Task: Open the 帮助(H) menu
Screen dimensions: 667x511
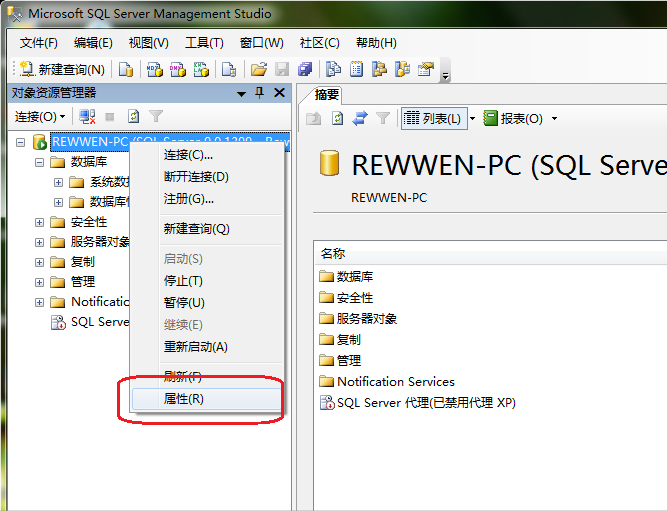Action: (x=376, y=43)
